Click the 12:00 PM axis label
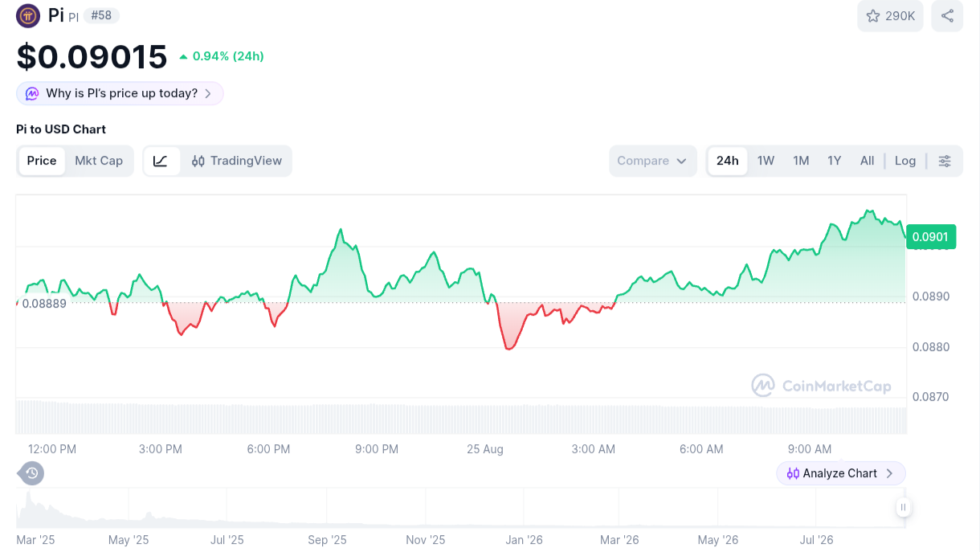Image resolution: width=980 pixels, height=552 pixels. (52, 449)
